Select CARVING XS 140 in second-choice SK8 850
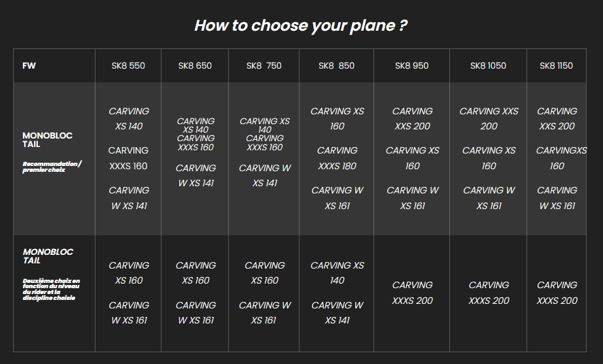 pyautogui.click(x=337, y=273)
